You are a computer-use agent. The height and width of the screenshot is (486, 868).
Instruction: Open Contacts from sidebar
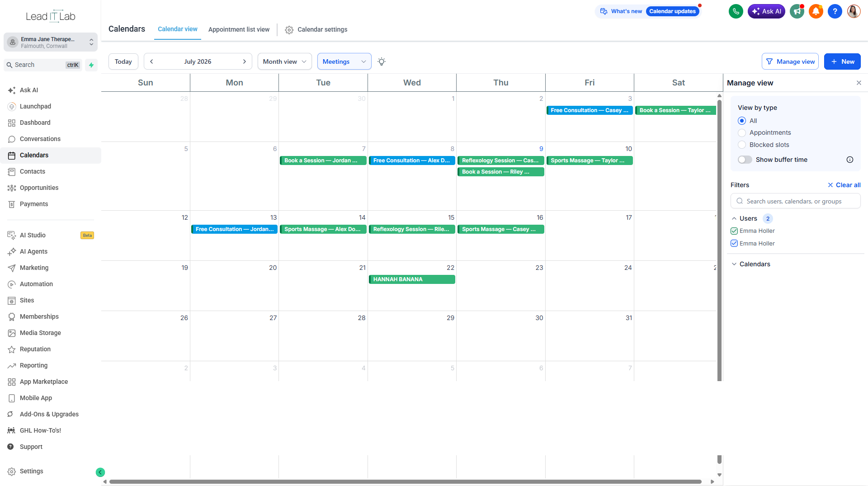(x=50, y=171)
